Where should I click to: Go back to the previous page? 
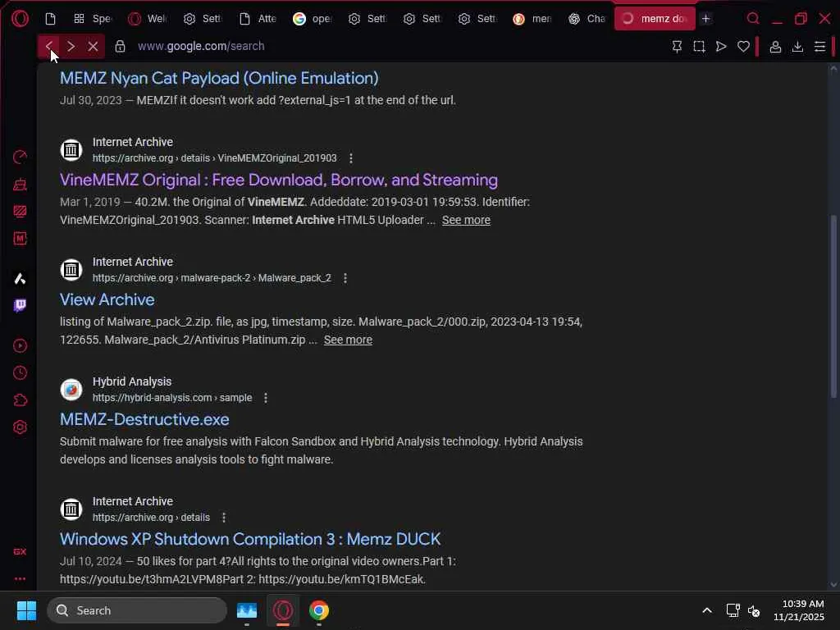[x=48, y=46]
